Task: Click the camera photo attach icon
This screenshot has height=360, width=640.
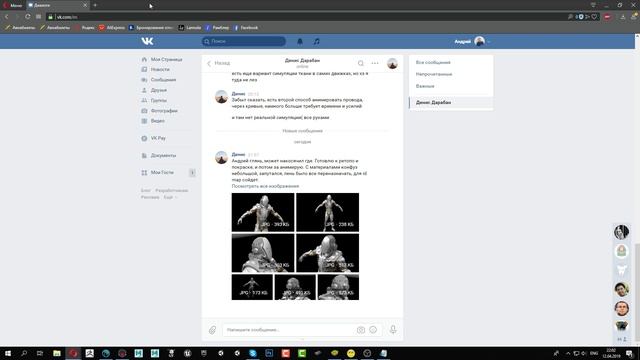Action: pos(361,330)
